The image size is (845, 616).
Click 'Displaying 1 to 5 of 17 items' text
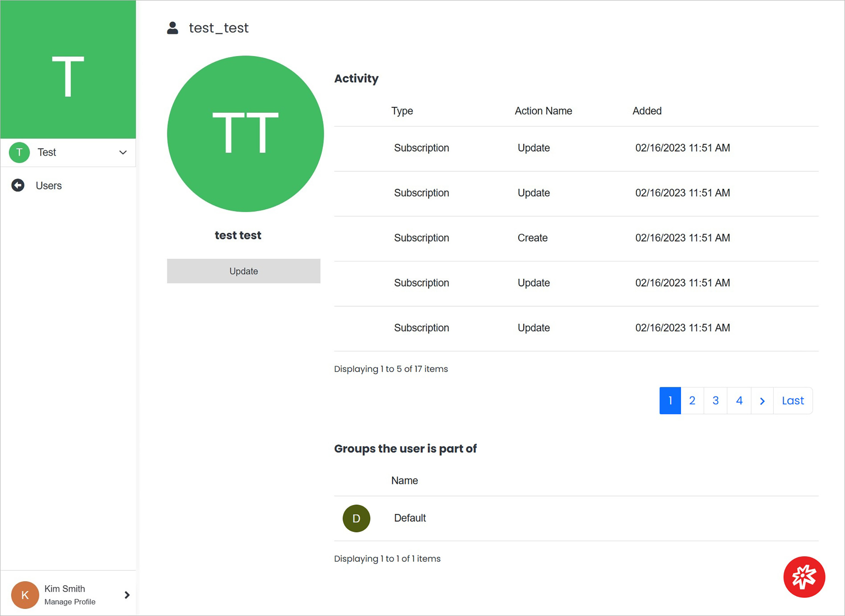391,369
